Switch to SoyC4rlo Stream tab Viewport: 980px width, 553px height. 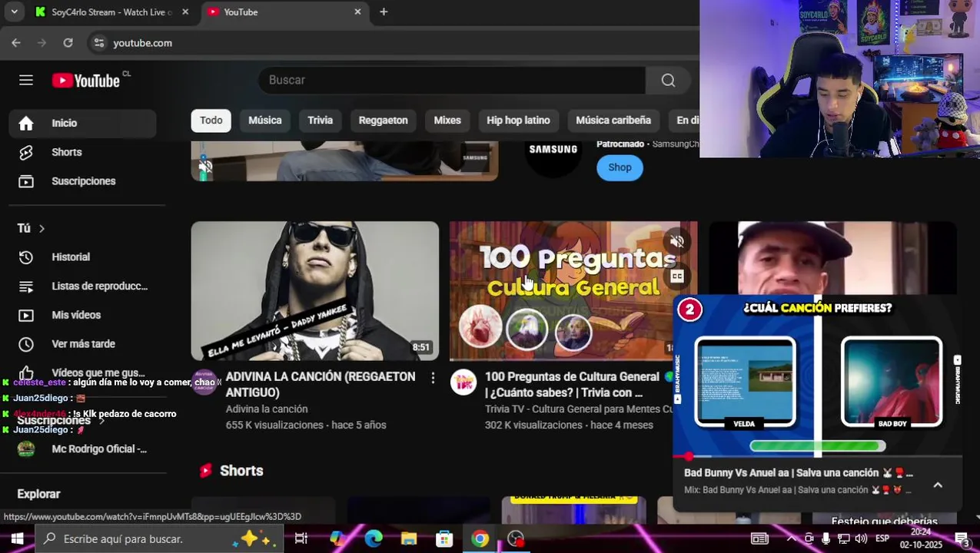click(x=111, y=12)
